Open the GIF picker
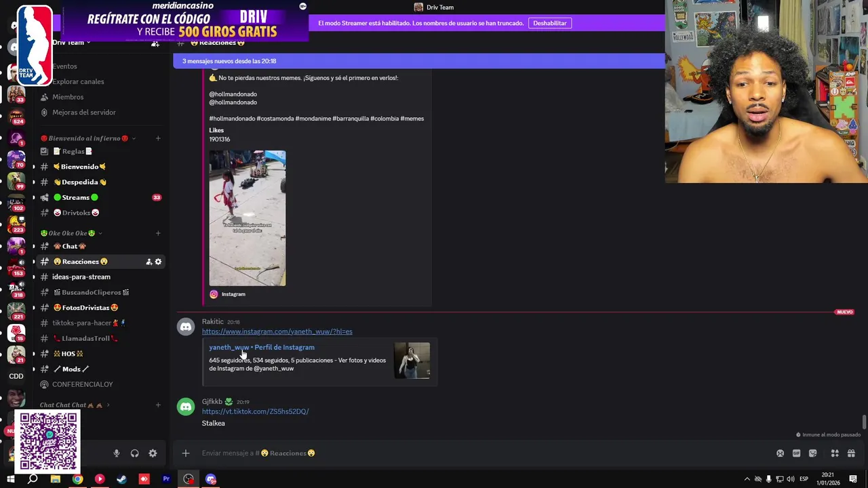The image size is (868, 488). 797,453
